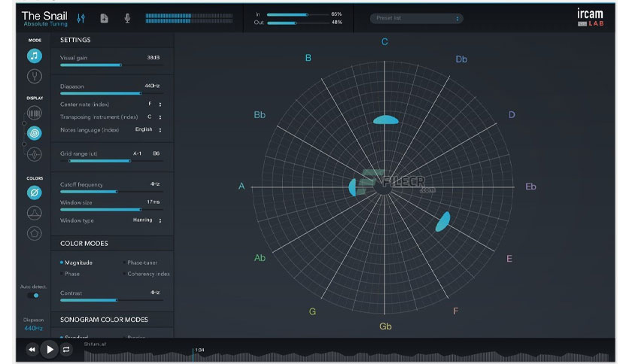Activate the microphone input icon
Image resolution: width=629 pixels, height=364 pixels.
click(127, 18)
